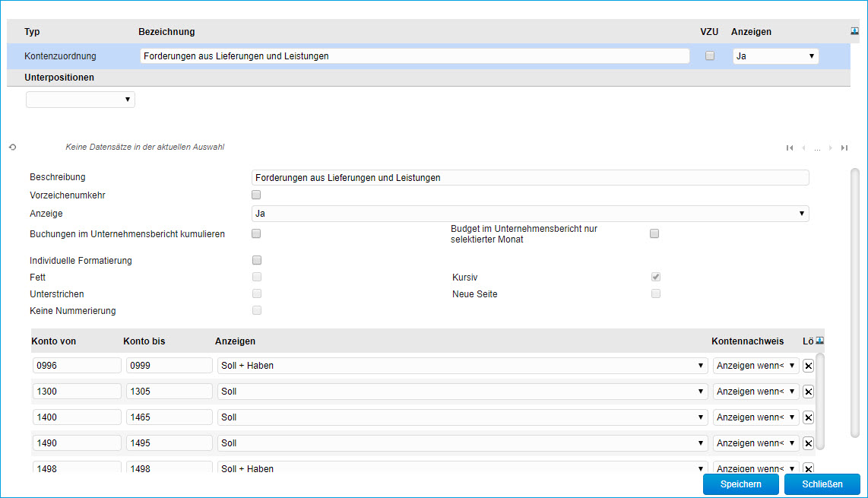Click the refresh icon beside Keine Datensätze
The height and width of the screenshot is (498, 868).
coord(13,147)
